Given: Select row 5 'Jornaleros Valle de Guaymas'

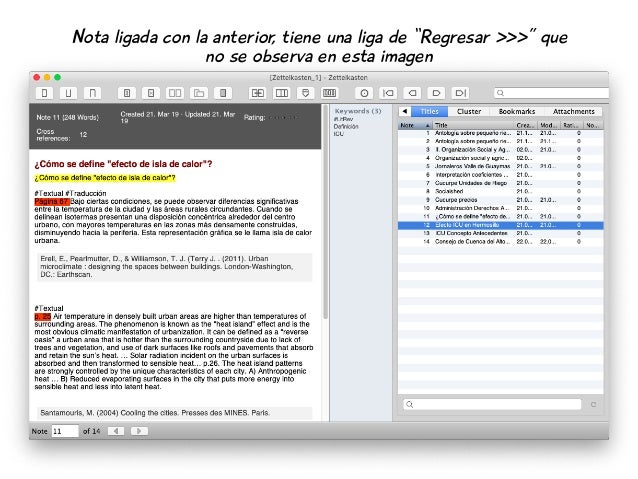Looking at the screenshot, I should [x=500, y=166].
